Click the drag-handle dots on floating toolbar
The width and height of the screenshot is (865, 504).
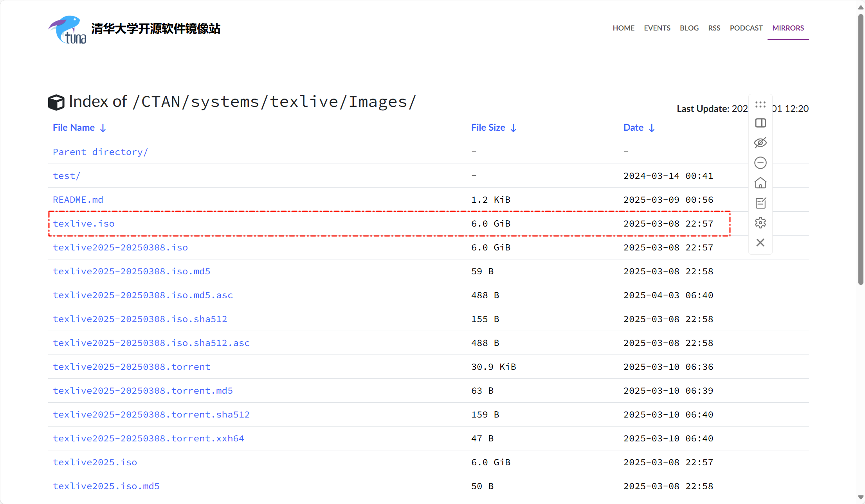(760, 104)
